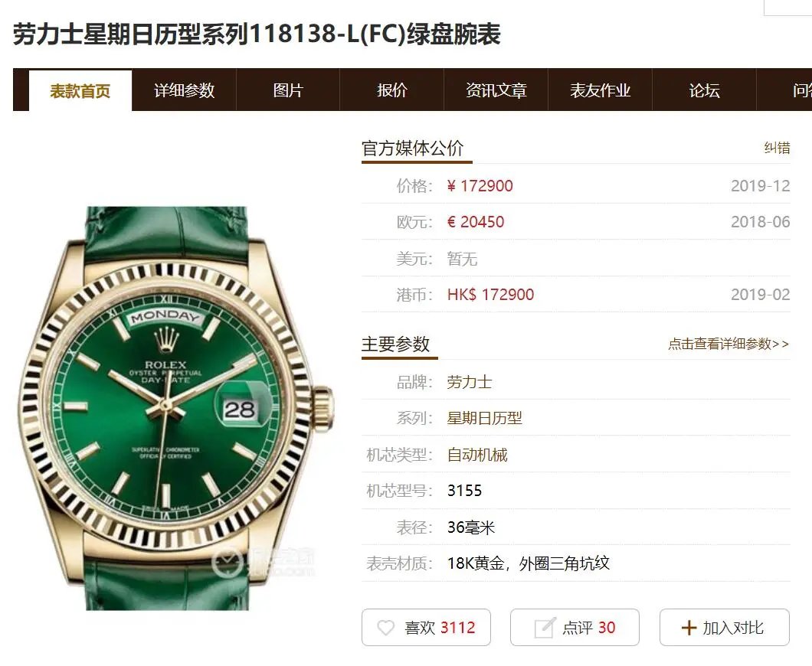Click the 喜欢 3112 button
Viewport: 812px width, 666px height.
coord(426,628)
